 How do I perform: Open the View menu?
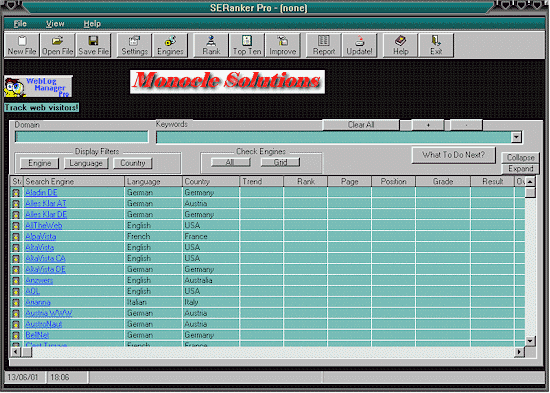pyautogui.click(x=55, y=24)
